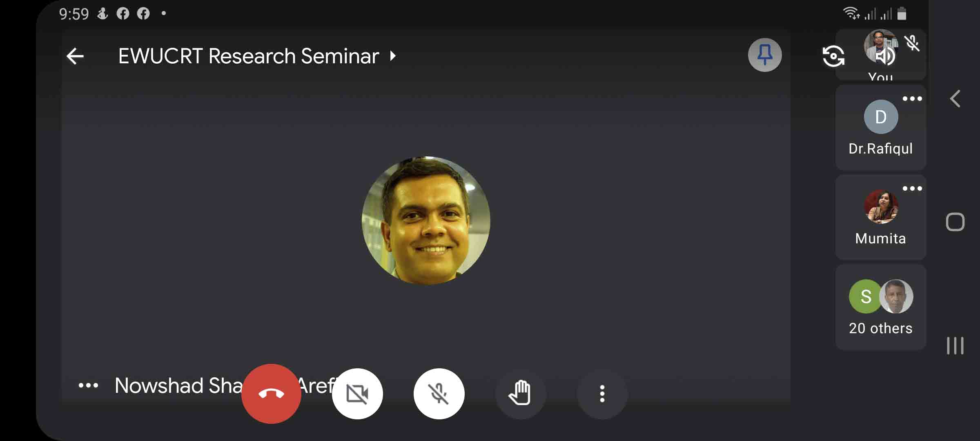
Task: Open options dots beside Nowshad's name
Action: (x=88, y=385)
